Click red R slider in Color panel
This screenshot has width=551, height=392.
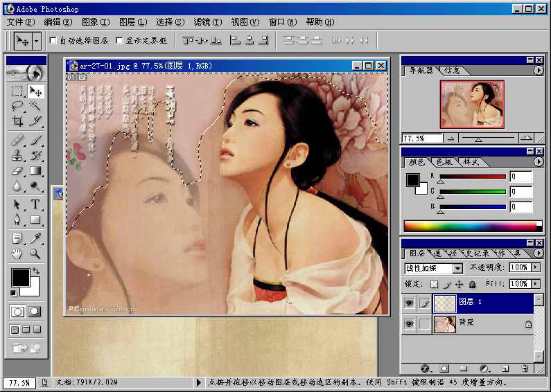pyautogui.click(x=473, y=177)
